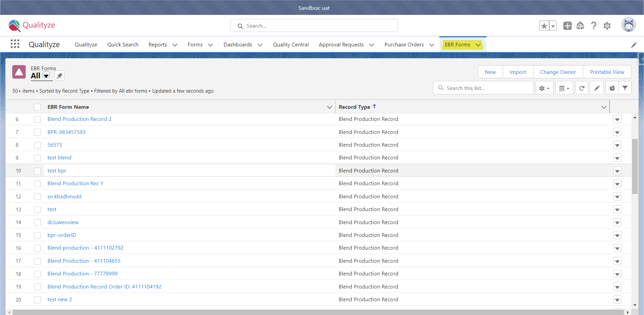Open the help question mark icon
The width and height of the screenshot is (644, 315).
pos(594,26)
